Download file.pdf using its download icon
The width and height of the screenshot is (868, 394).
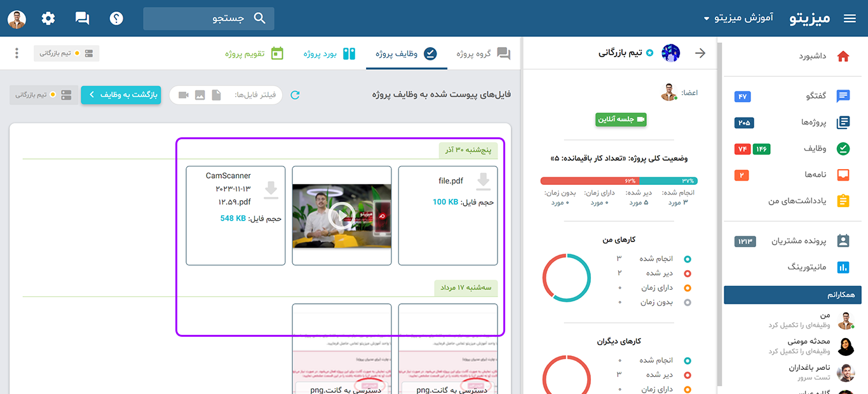[484, 181]
